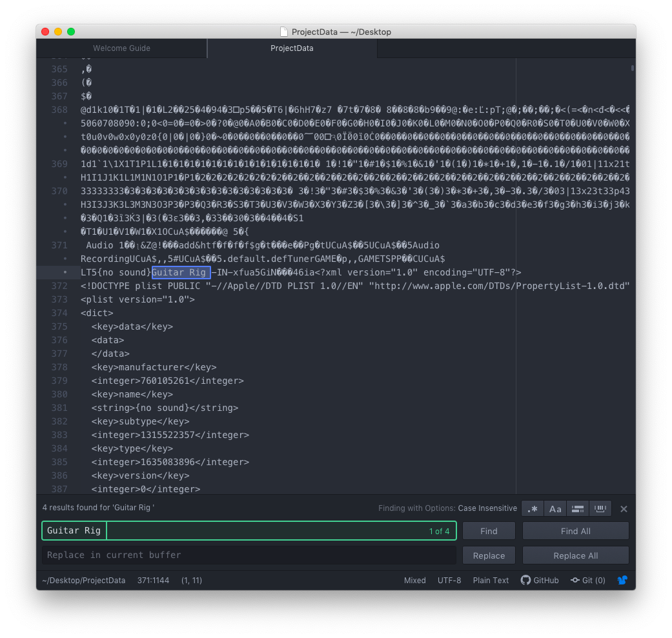The image size is (672, 638).
Task: Click the 371:1144 cursor position indicator
Action: (x=153, y=580)
